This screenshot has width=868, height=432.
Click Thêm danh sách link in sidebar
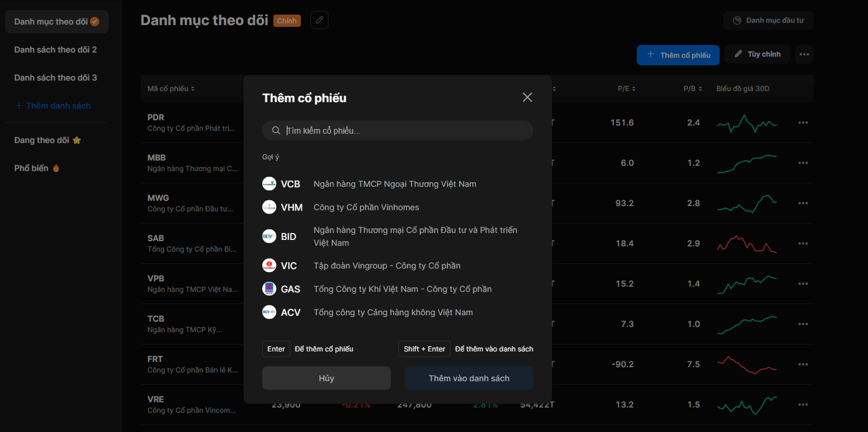pos(53,106)
